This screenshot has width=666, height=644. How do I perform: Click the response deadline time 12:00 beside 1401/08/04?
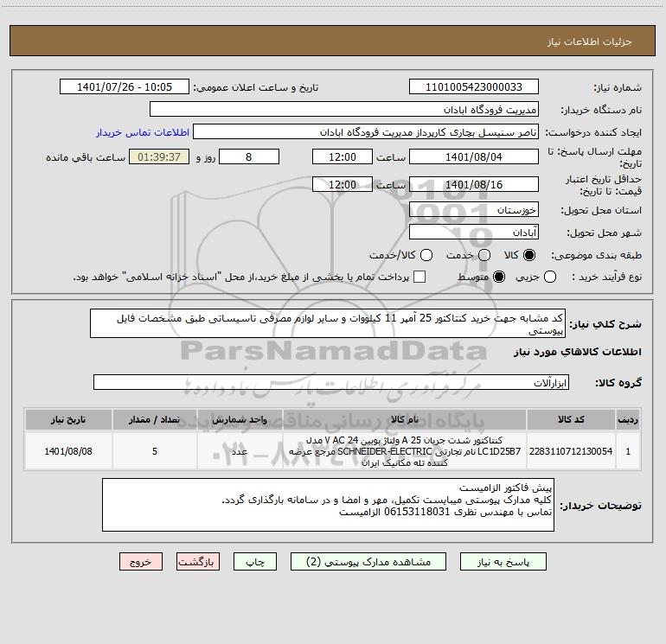coord(343,156)
